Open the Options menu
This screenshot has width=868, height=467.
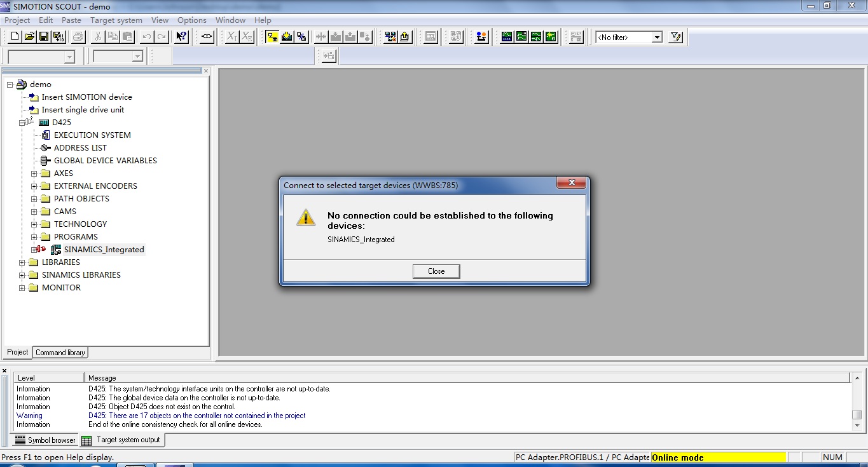(192, 20)
